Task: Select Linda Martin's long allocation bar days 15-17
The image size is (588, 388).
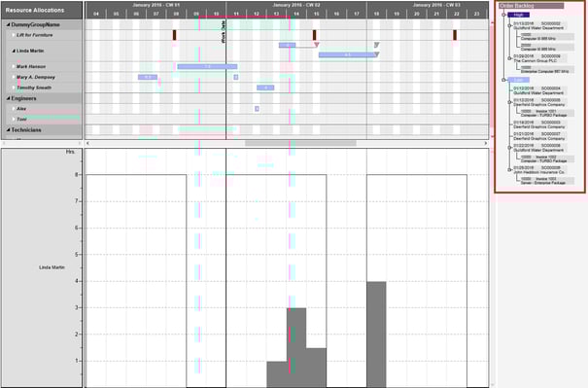Action: (x=347, y=54)
